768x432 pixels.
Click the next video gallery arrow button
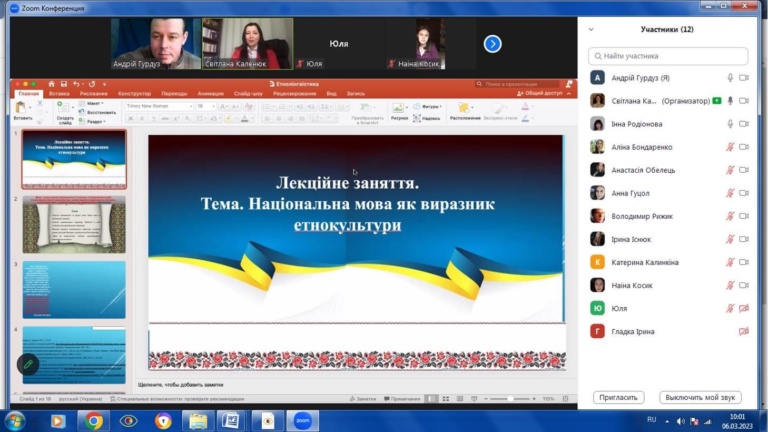pyautogui.click(x=492, y=44)
